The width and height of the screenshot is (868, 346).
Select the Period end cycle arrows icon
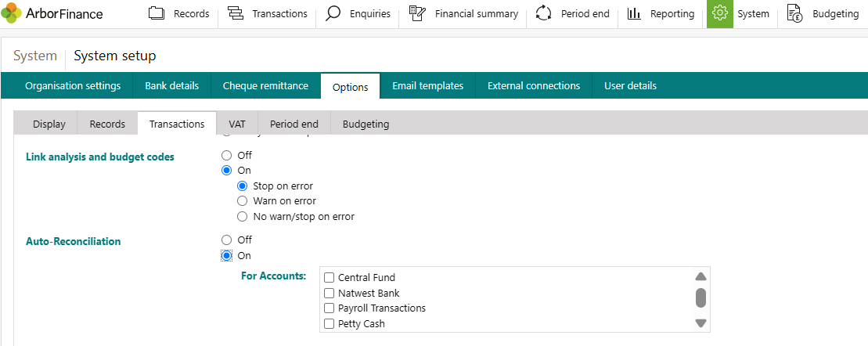point(544,13)
